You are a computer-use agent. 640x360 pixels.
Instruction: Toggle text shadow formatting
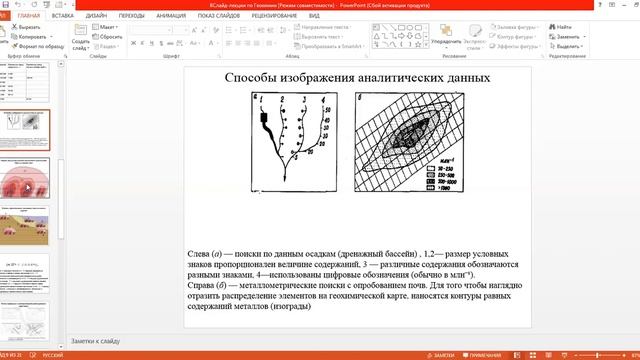click(161, 43)
